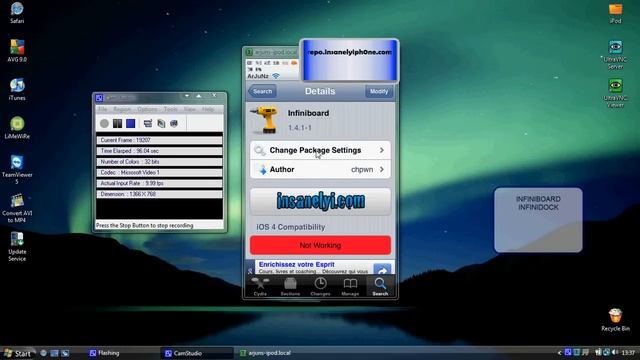The image size is (640, 360).
Task: Click the red Not Working compatibility button
Action: [x=320, y=245]
